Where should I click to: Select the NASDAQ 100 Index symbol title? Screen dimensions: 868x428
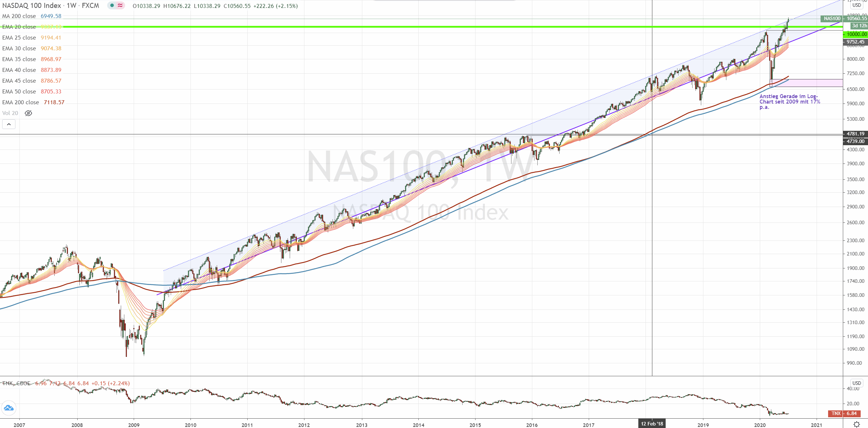(32, 5)
